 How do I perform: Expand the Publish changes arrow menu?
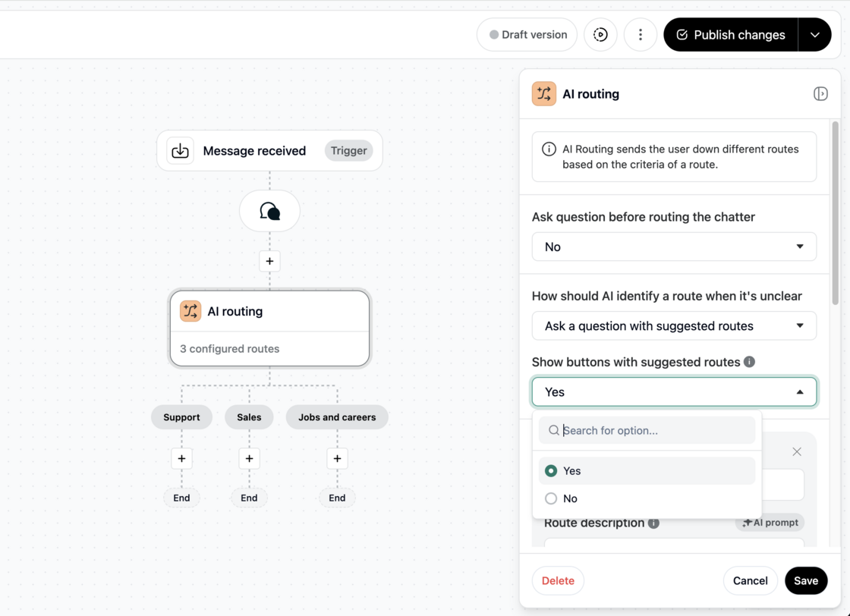tap(814, 35)
